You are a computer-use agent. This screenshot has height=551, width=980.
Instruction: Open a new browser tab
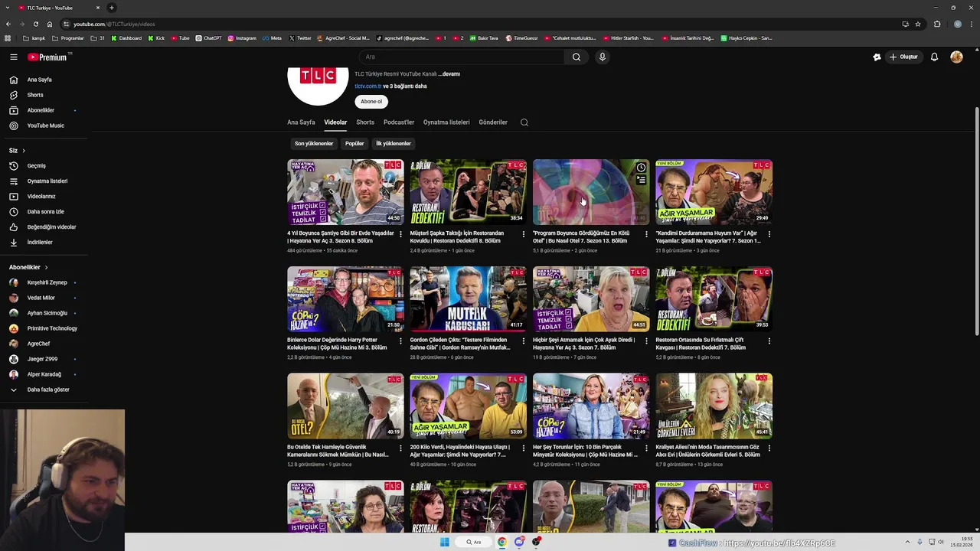(112, 8)
